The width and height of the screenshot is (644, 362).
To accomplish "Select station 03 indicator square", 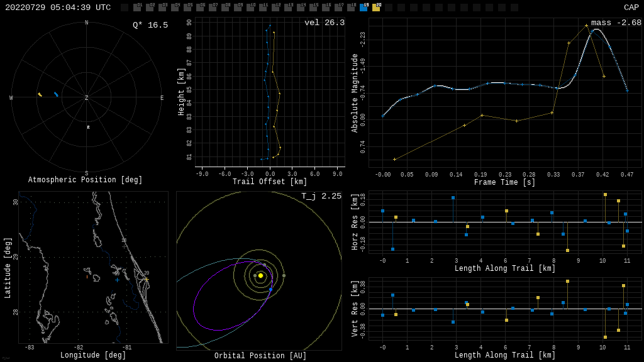I will [162, 8].
